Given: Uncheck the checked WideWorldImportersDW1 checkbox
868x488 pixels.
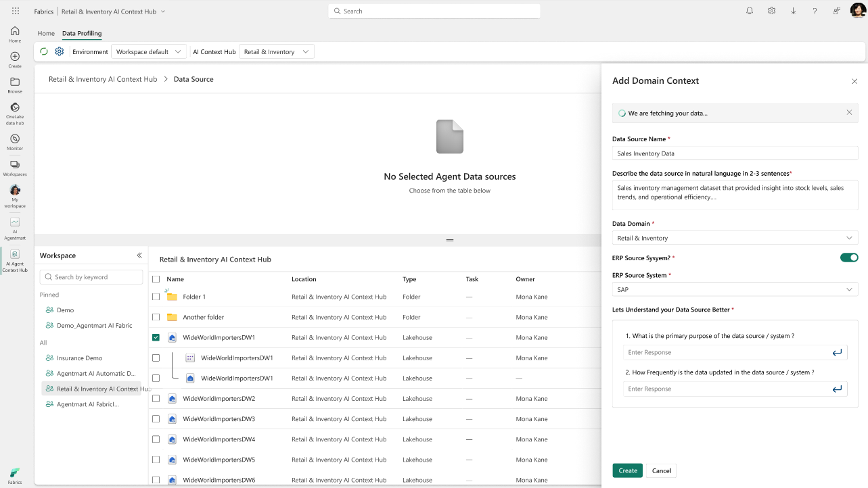Looking at the screenshot, I should (x=156, y=337).
